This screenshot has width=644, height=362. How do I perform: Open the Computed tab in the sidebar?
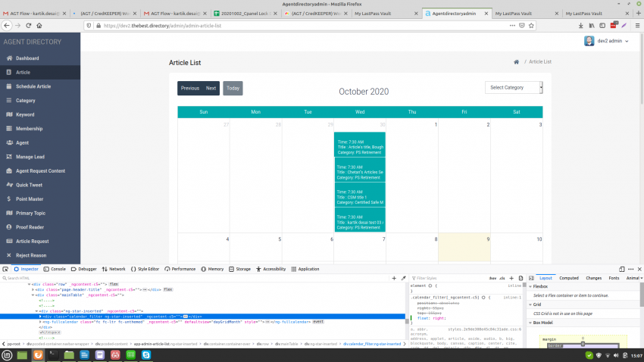coord(568,278)
